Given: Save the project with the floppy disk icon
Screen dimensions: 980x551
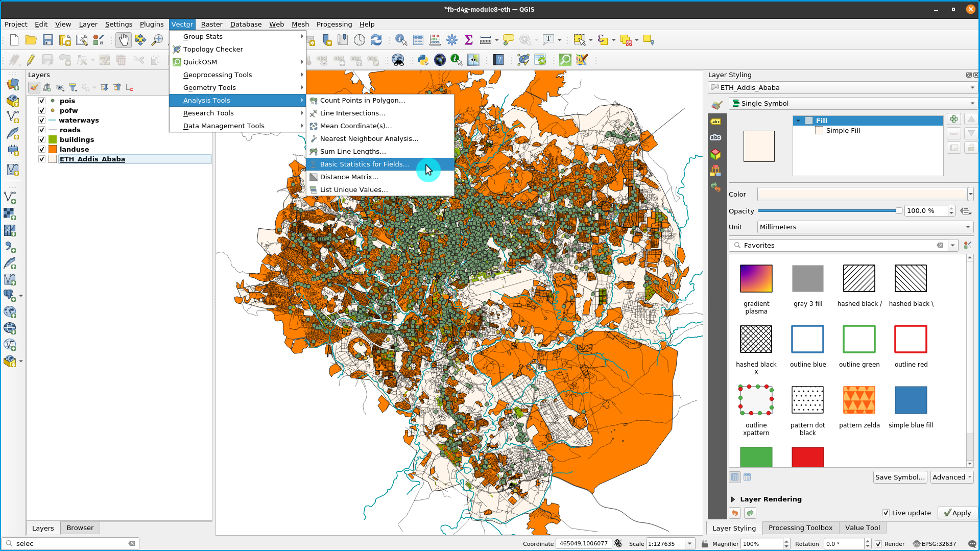Looking at the screenshot, I should pyautogui.click(x=48, y=40).
